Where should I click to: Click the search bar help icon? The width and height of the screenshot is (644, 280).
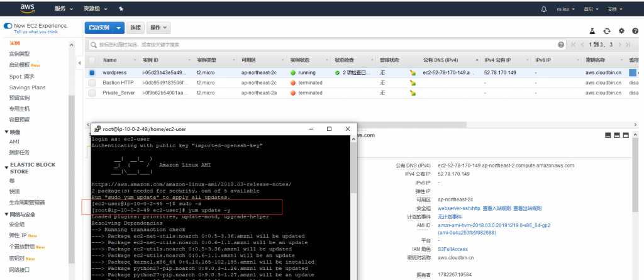(561, 45)
